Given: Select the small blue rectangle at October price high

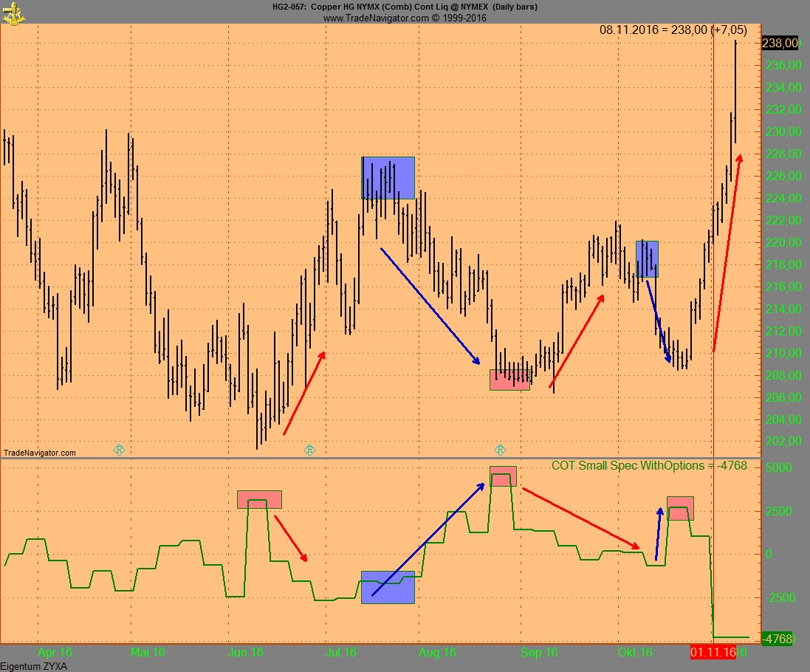Looking at the screenshot, I should tap(647, 259).
